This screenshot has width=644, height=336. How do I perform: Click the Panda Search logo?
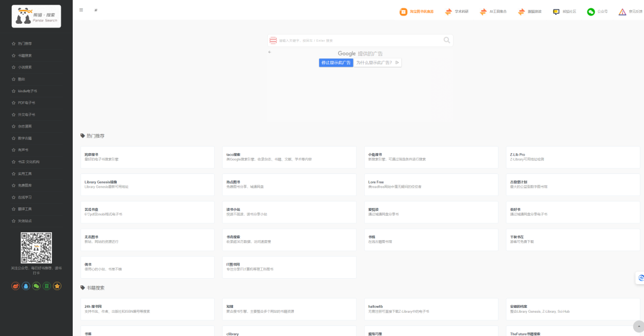click(36, 17)
